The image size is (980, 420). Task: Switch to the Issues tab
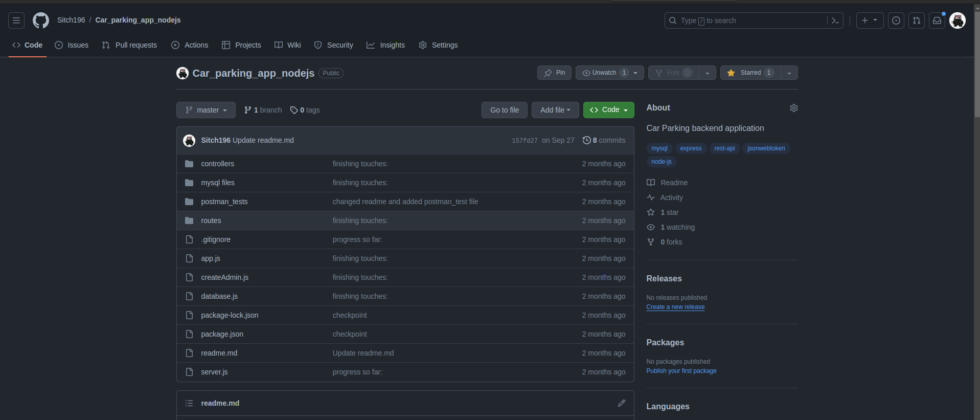click(x=72, y=45)
